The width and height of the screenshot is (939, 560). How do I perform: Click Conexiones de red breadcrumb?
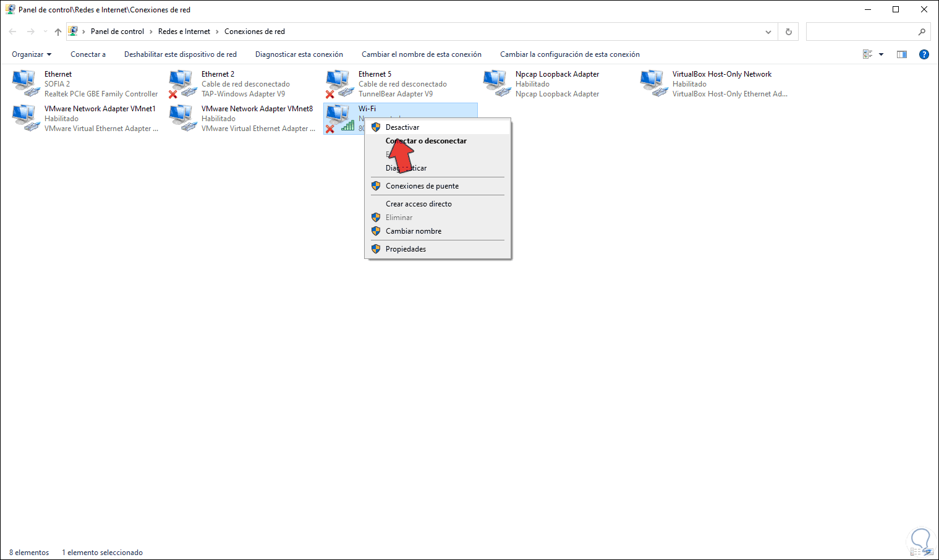[255, 32]
